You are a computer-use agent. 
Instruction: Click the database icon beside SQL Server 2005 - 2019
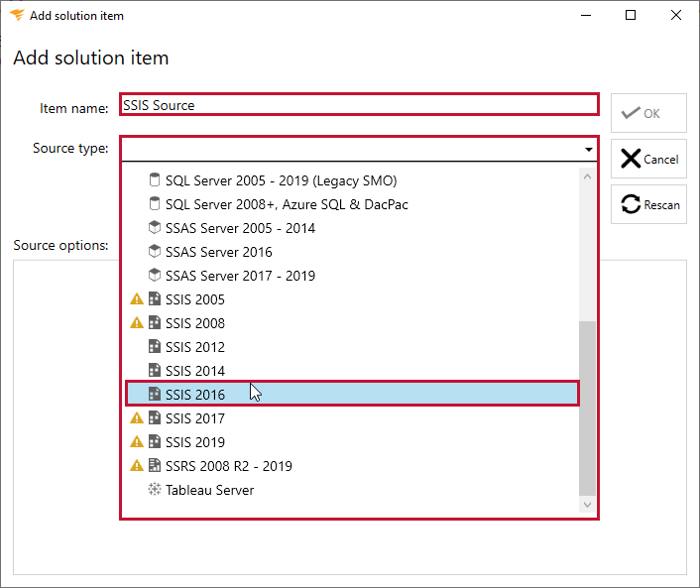pos(154,180)
